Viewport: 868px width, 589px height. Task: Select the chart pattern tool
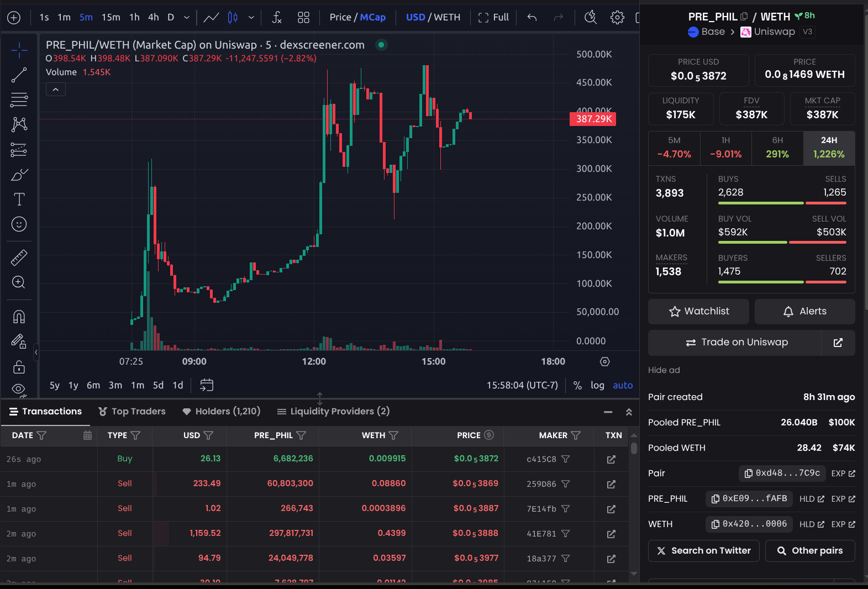pyautogui.click(x=19, y=124)
